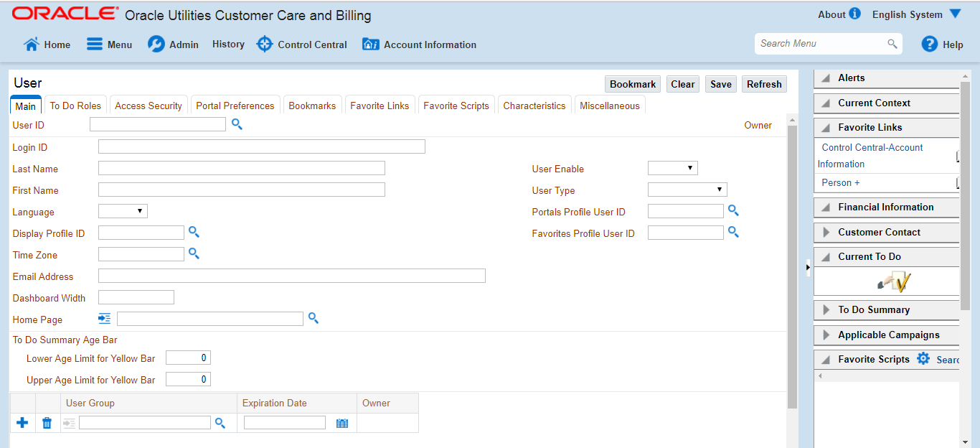Expand the Customer Contact zone
The image size is (980, 448).
pos(826,233)
